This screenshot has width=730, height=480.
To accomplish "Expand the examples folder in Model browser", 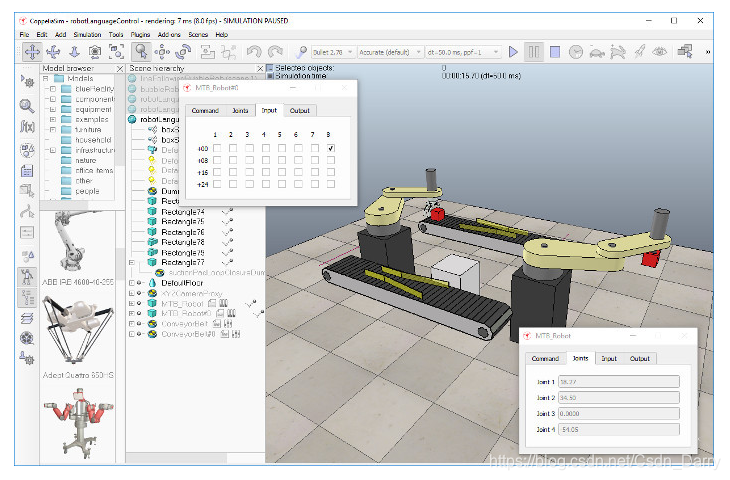I will pyautogui.click(x=53, y=120).
